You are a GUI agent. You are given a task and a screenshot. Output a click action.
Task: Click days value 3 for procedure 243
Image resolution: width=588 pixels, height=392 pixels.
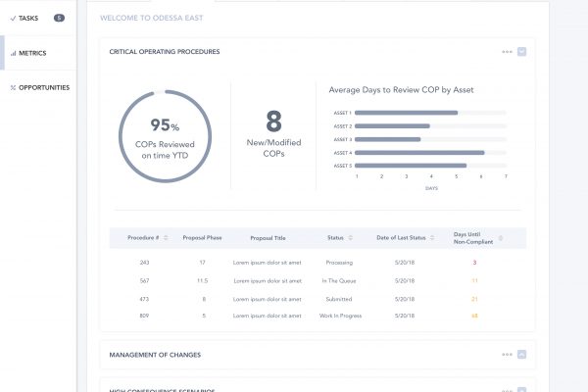click(x=474, y=263)
